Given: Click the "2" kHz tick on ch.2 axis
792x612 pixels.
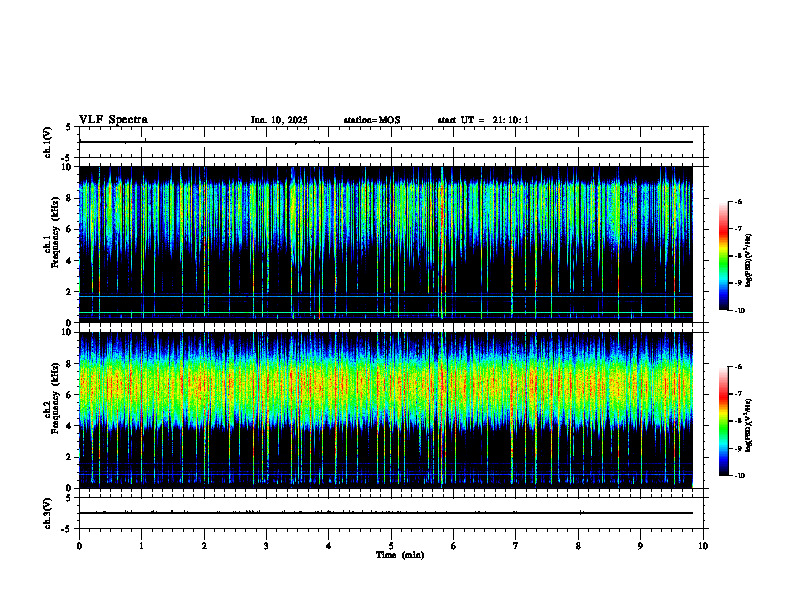Looking at the screenshot, I should tap(70, 457).
